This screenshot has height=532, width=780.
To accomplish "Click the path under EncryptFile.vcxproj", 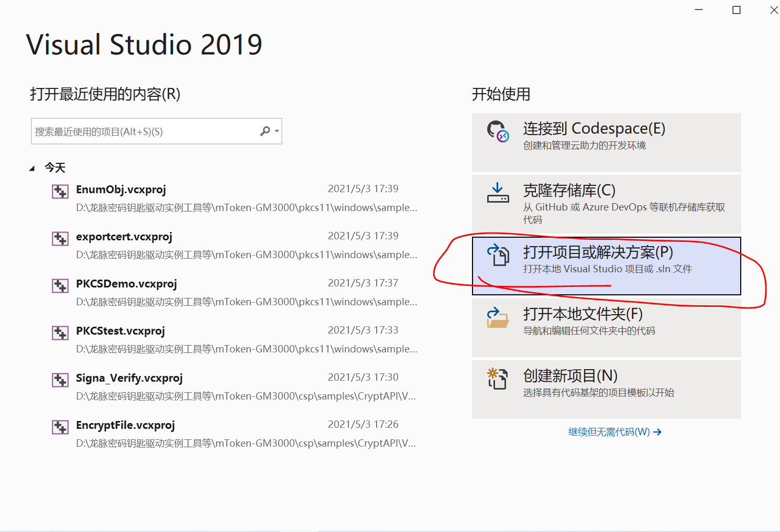I will (x=246, y=444).
